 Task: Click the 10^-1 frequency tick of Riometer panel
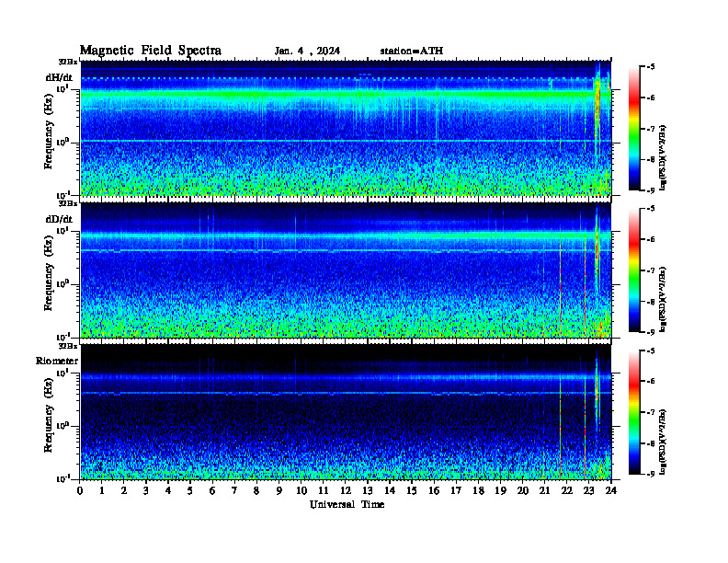[63, 478]
